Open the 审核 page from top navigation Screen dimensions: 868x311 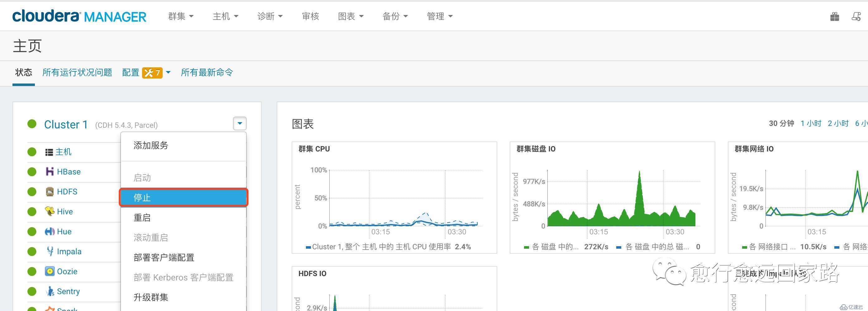(310, 16)
